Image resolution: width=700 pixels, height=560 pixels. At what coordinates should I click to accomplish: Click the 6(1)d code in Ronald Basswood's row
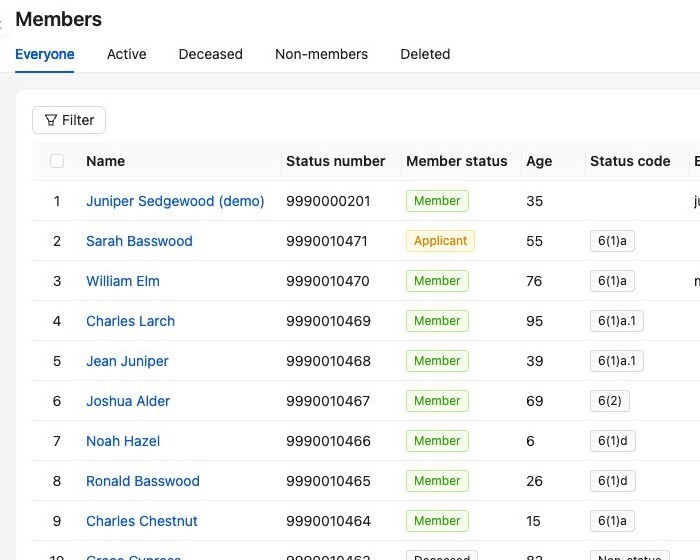click(x=613, y=481)
